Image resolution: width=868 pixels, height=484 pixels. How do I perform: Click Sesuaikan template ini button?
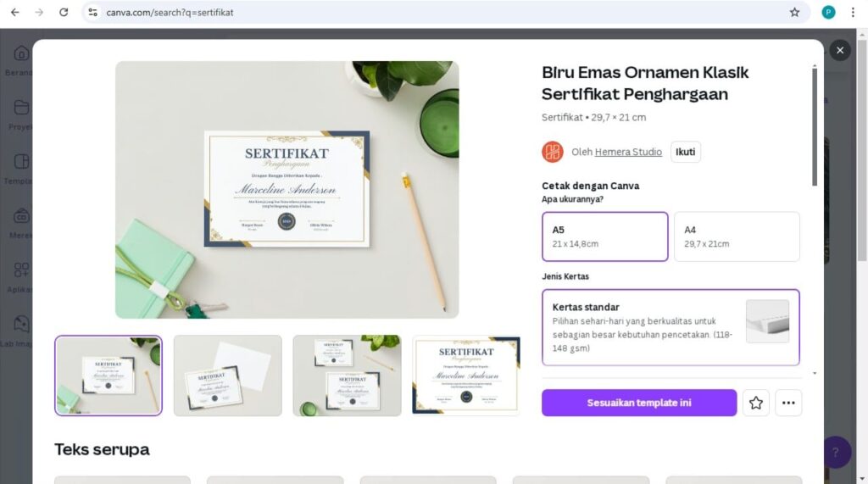coord(639,403)
